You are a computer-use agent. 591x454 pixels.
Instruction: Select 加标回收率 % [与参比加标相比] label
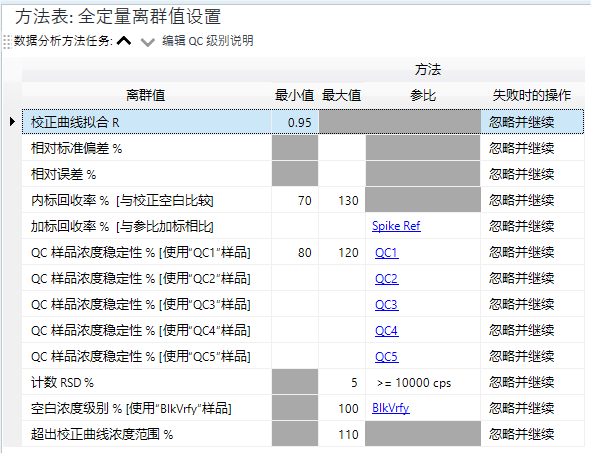click(x=122, y=226)
